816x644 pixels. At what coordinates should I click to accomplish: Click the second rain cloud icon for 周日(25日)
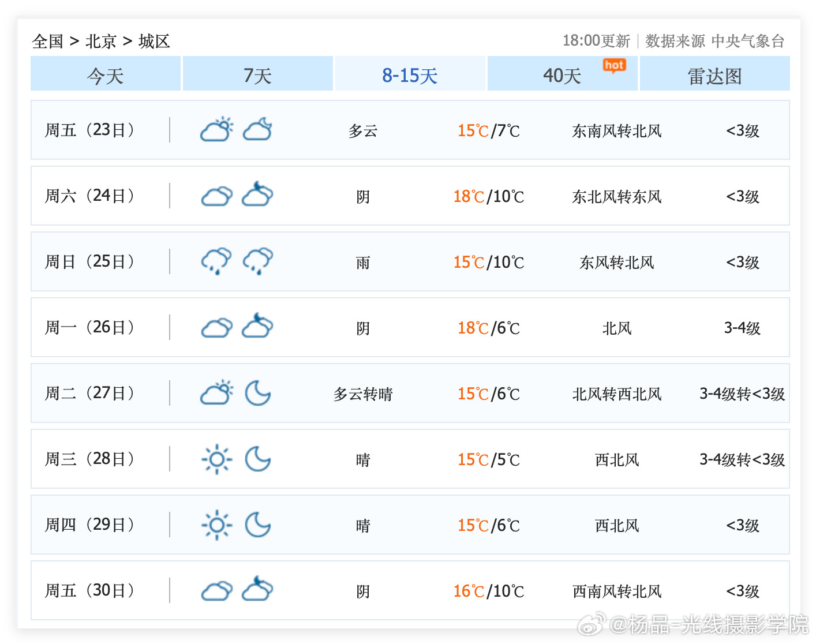pyautogui.click(x=257, y=261)
